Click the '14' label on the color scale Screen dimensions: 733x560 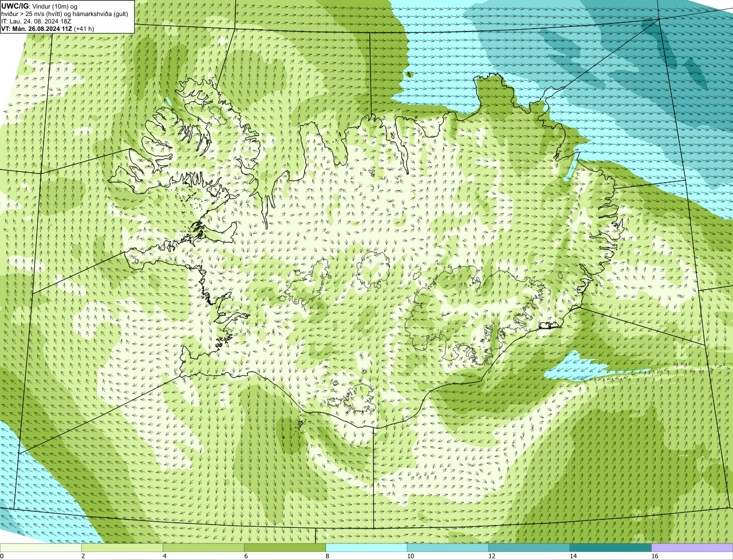point(573,556)
